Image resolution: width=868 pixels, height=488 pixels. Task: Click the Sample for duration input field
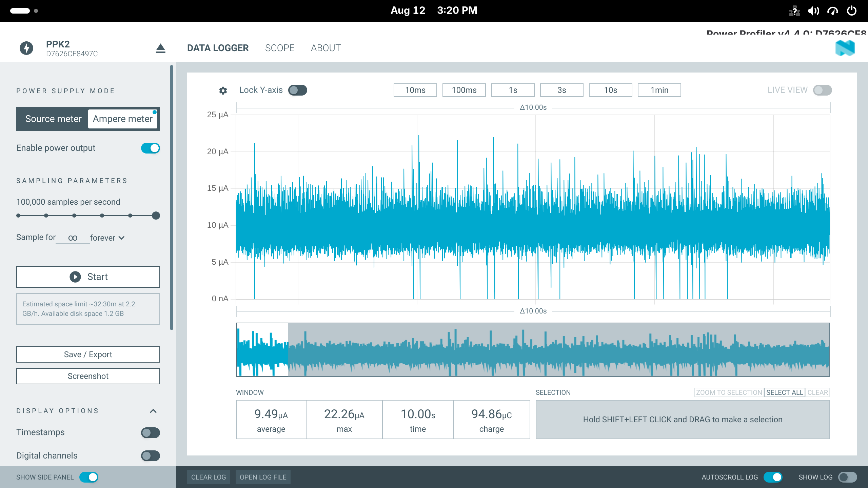tap(73, 238)
